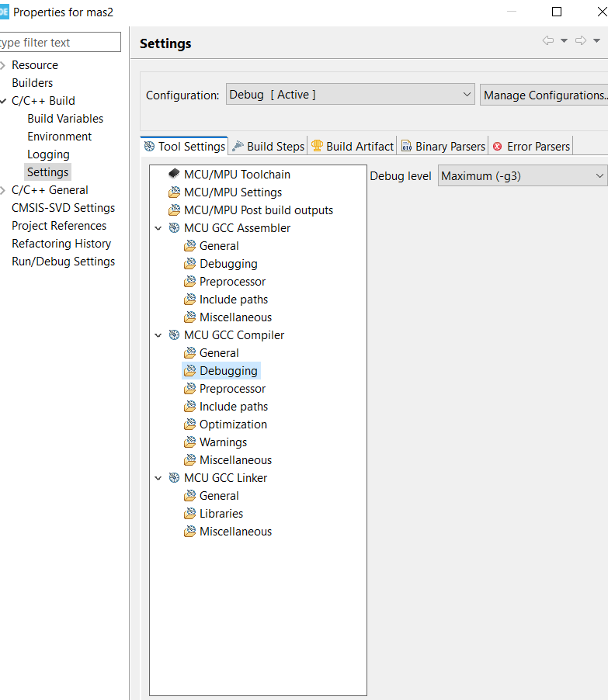This screenshot has width=608, height=700.
Task: Click the MCU GCC Compiler tool icon
Action: coord(174,334)
